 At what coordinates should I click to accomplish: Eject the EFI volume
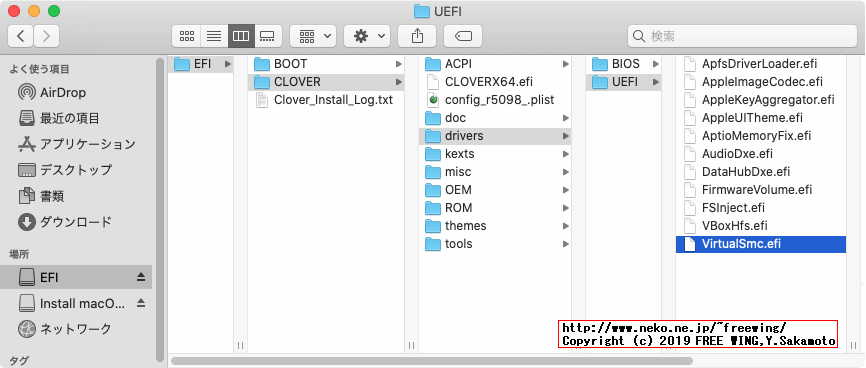[141, 277]
